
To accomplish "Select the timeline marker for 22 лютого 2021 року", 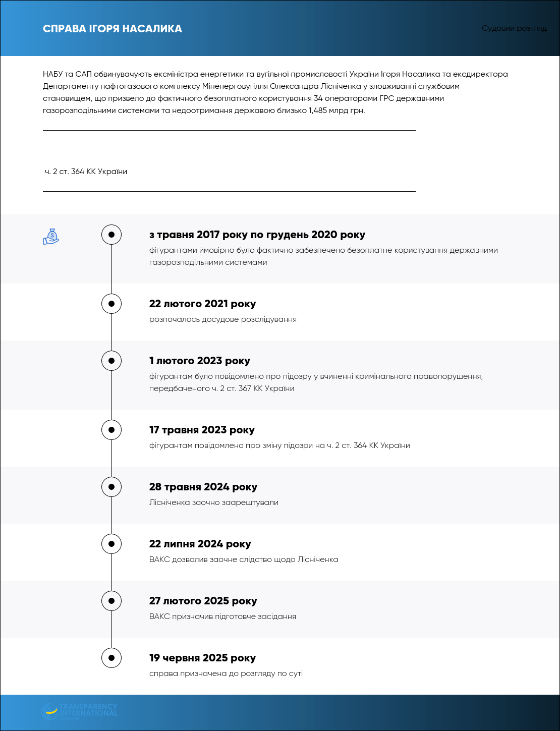I will coord(111,304).
